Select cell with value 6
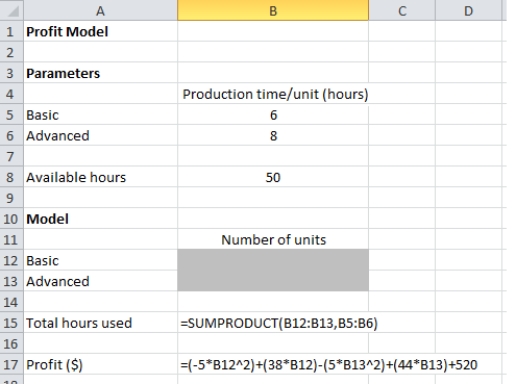Viewport: 517px width, 385px height. [273, 115]
